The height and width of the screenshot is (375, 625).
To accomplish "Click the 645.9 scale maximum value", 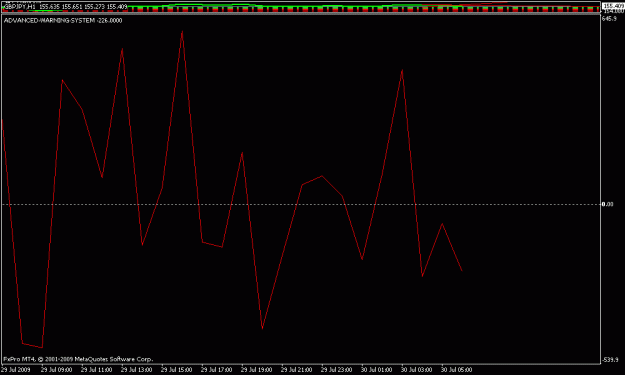I will coord(609,19).
